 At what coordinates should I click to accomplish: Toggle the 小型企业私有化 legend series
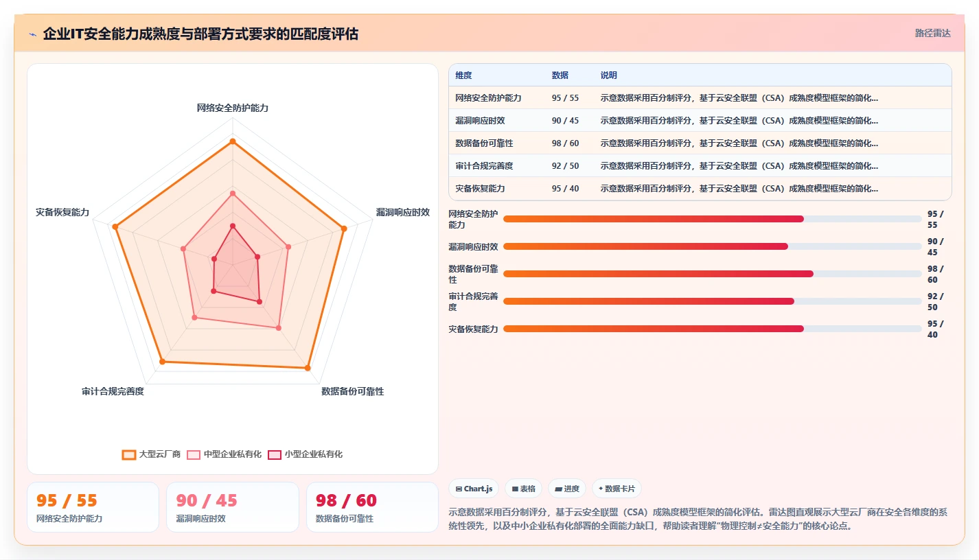point(305,454)
